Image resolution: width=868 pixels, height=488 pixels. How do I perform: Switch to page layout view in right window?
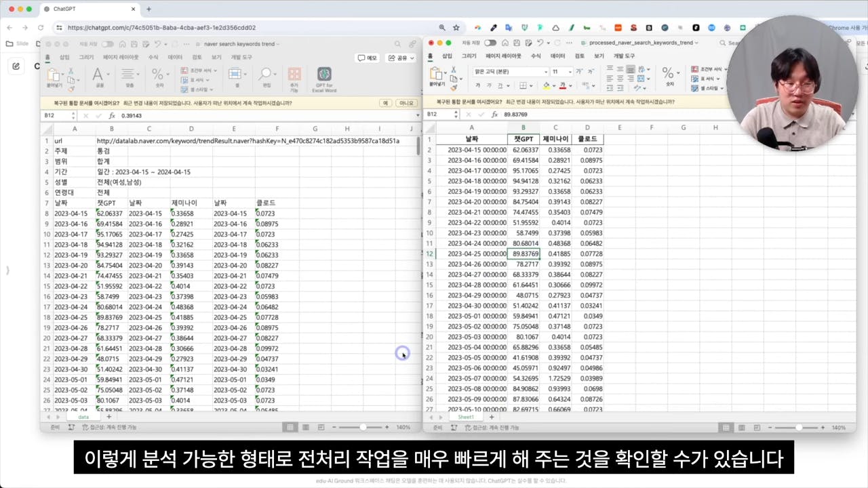[x=741, y=428]
